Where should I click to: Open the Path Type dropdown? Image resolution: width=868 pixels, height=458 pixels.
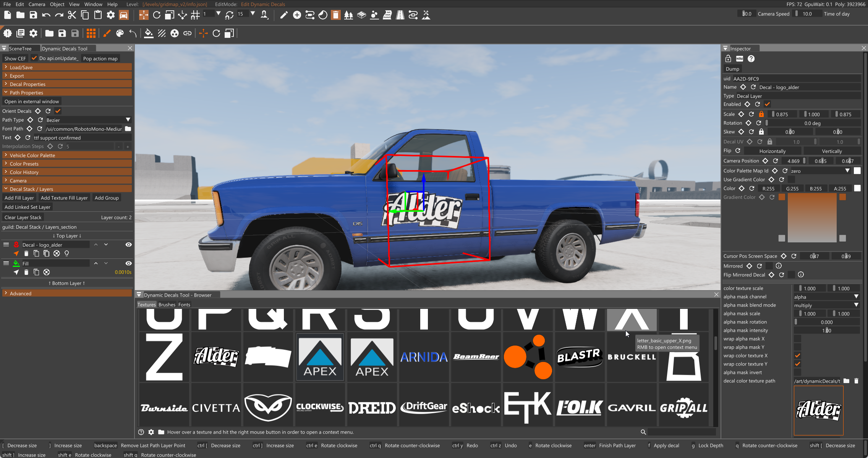[88, 120]
